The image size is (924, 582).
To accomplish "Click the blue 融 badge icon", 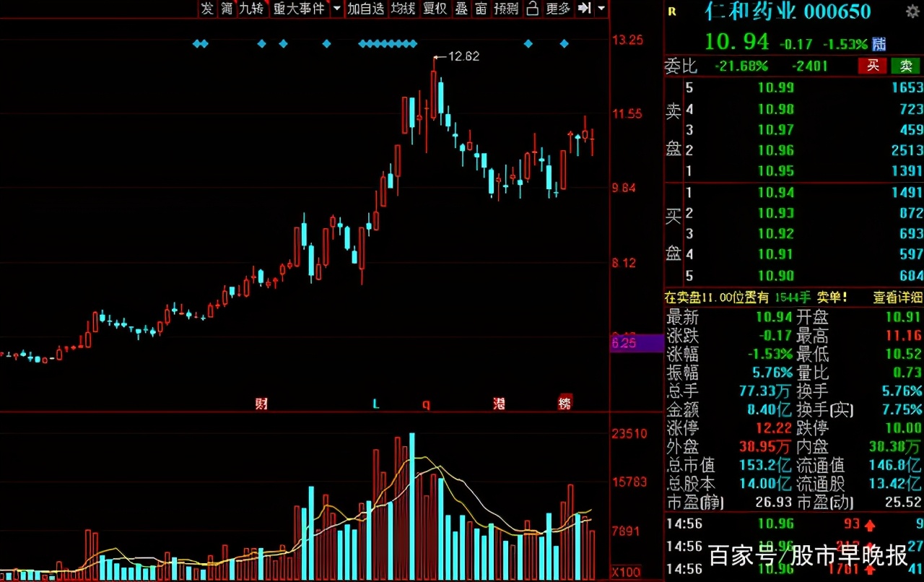I will coord(879,44).
